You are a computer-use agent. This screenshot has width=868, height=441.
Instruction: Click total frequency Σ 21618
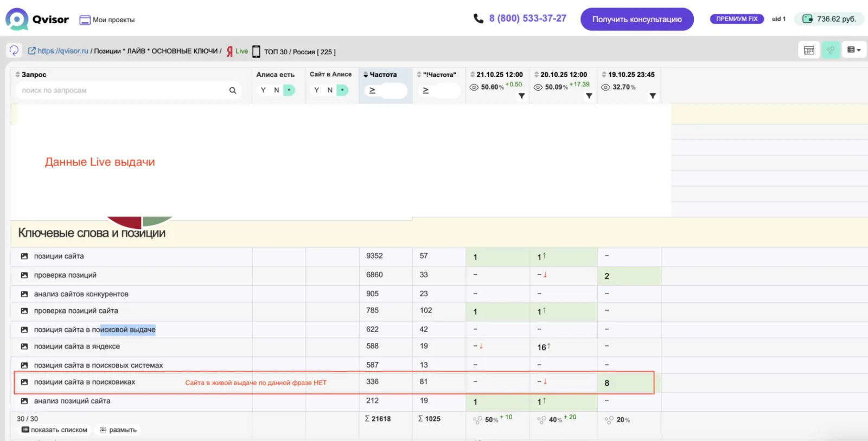[378, 419]
